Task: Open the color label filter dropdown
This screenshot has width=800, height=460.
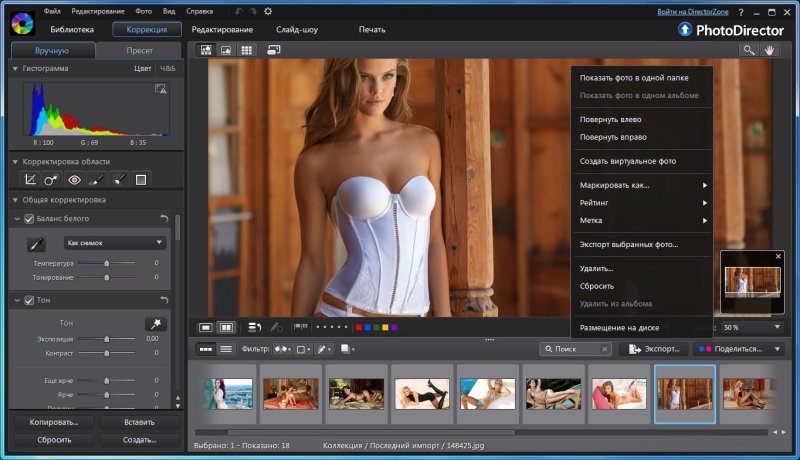Action: point(304,349)
